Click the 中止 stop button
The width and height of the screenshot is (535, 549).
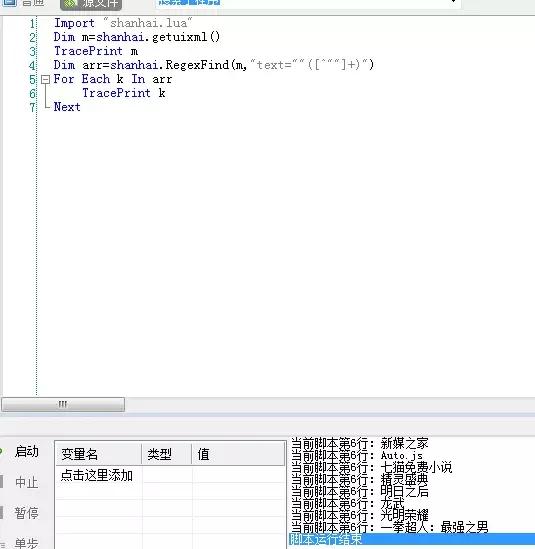pyautogui.click(x=27, y=482)
